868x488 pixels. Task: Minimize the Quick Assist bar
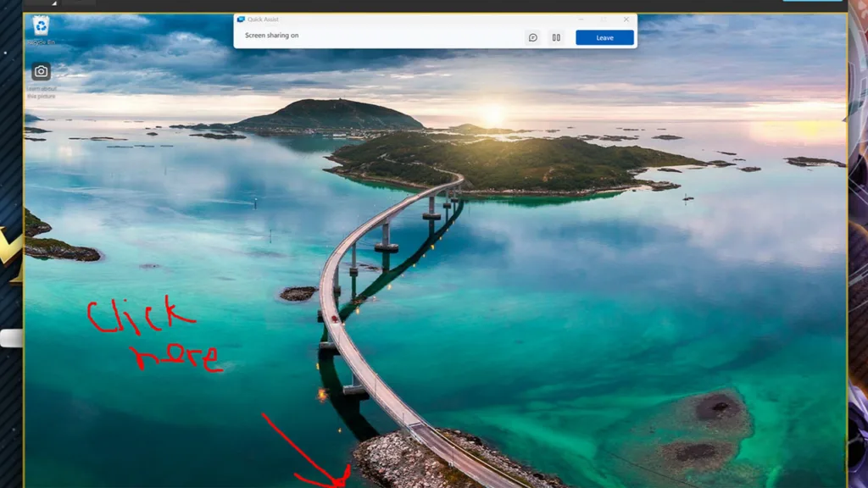(581, 19)
